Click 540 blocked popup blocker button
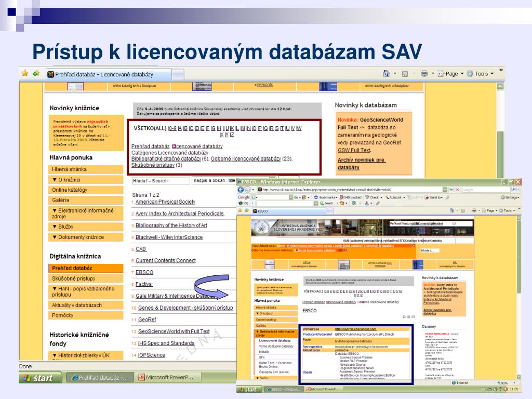Viewport: 532px width, 399px height. point(351,197)
